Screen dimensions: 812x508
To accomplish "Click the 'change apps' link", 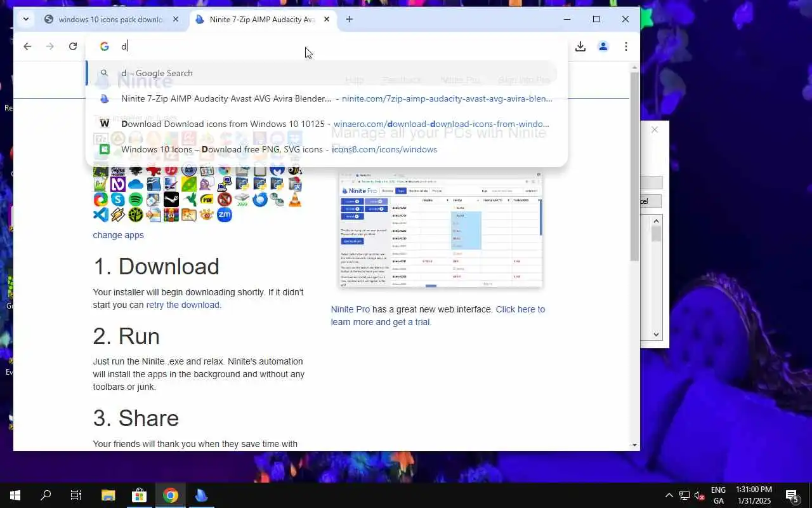I will point(118,235).
